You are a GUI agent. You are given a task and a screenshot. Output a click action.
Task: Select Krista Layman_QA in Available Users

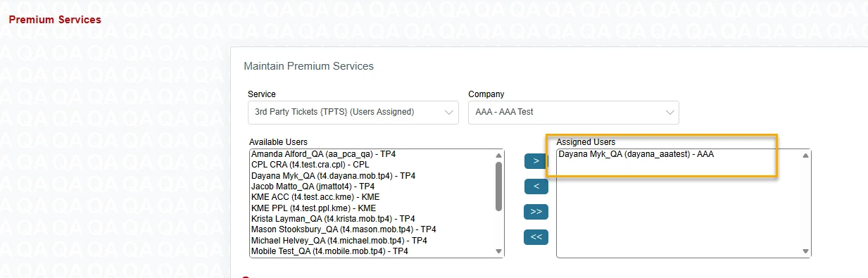[x=333, y=219]
